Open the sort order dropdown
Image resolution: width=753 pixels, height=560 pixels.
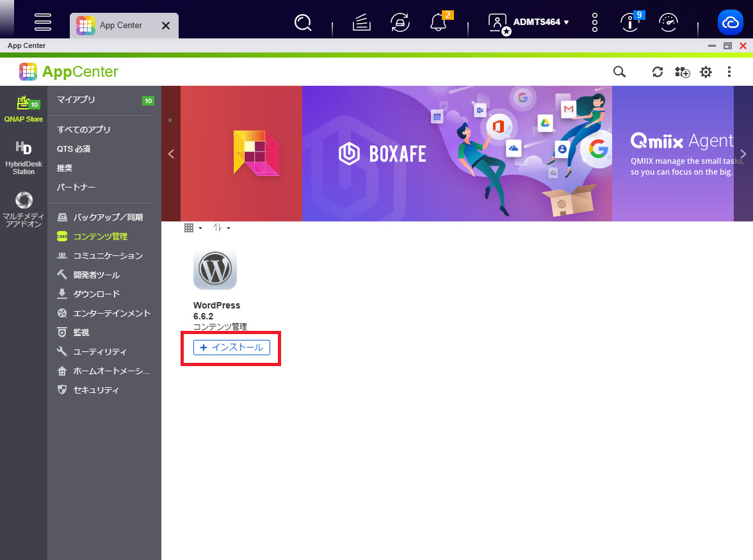click(222, 228)
